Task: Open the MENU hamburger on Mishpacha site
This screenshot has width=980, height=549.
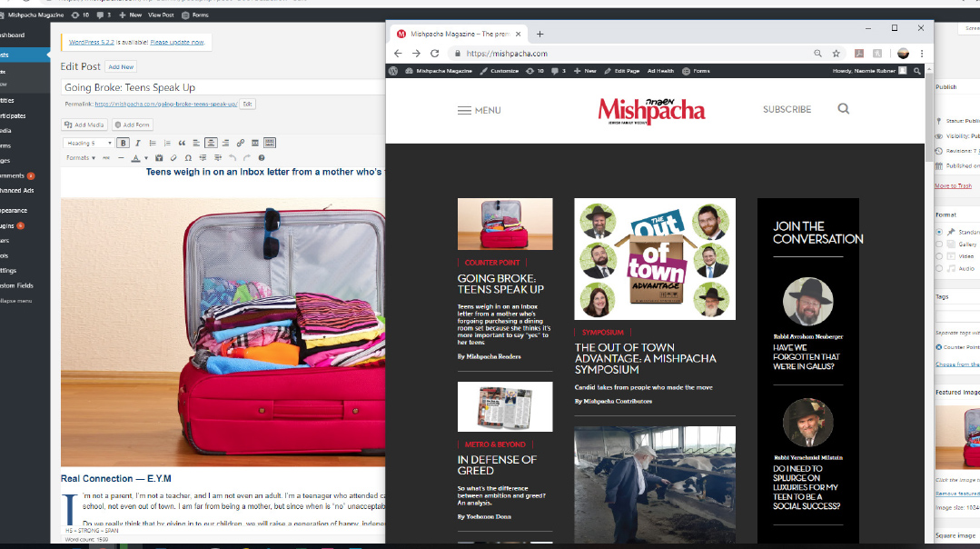Action: coord(479,111)
